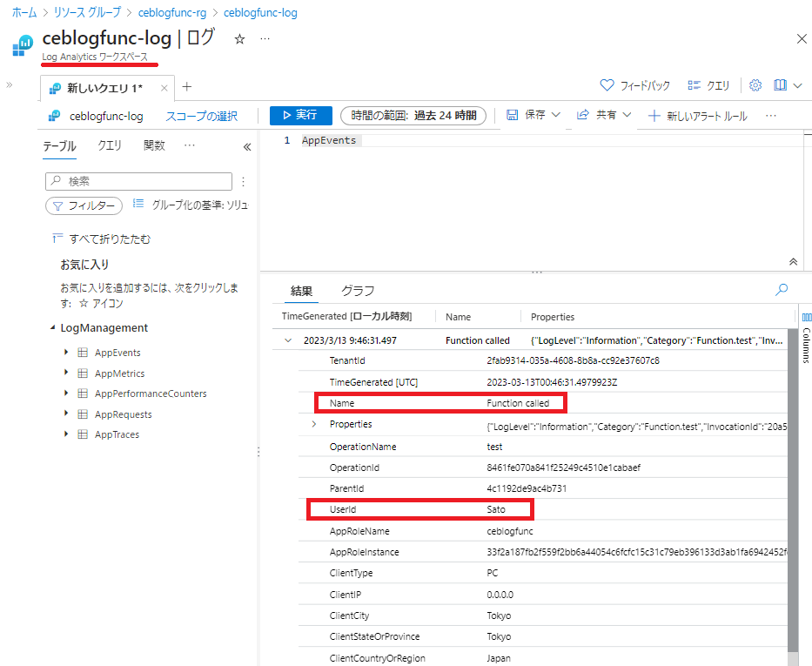
Task: Collapse the LogManagement tree group
Action: point(52,328)
